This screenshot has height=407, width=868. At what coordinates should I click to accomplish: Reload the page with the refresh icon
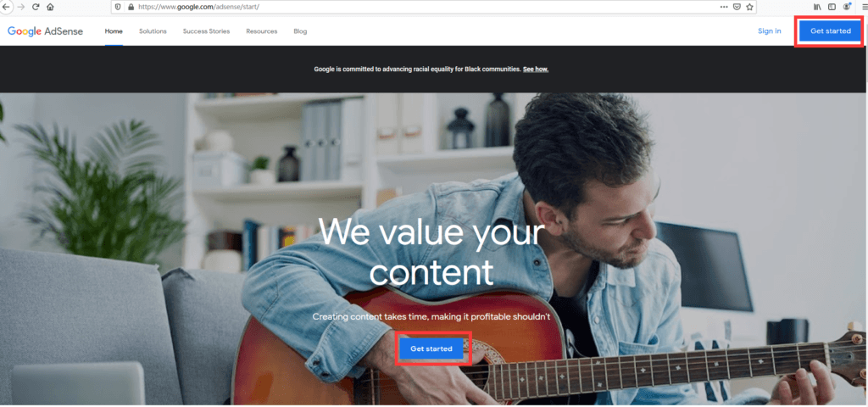(x=36, y=7)
